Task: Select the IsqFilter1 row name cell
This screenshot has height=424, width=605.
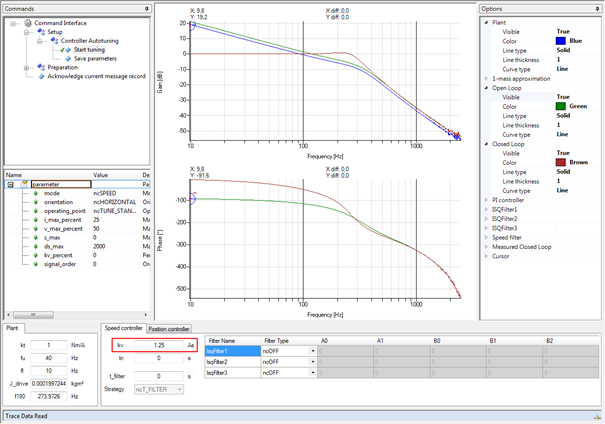Action: pyautogui.click(x=233, y=351)
